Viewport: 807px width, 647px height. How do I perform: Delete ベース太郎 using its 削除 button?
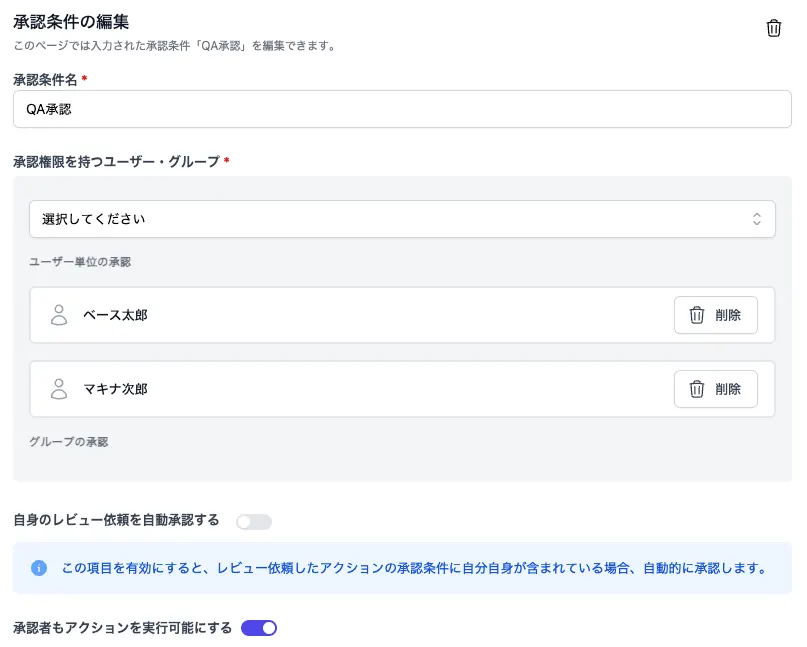coord(715,315)
